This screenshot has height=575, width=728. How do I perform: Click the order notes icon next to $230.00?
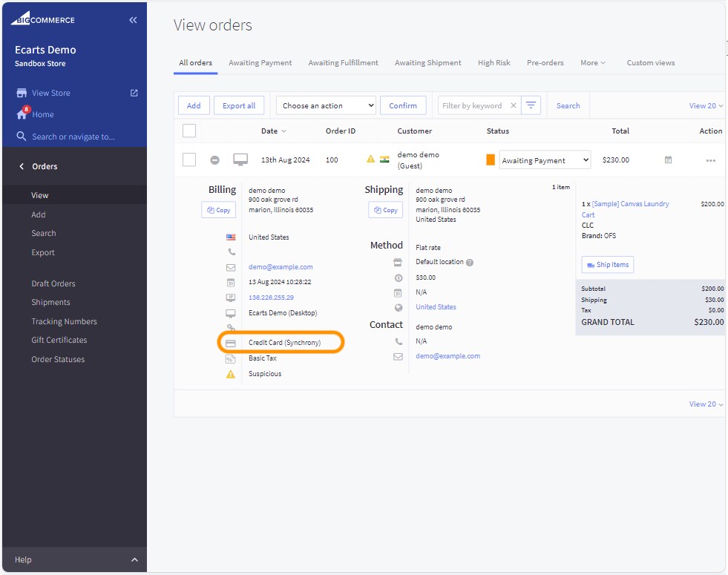[668, 160]
